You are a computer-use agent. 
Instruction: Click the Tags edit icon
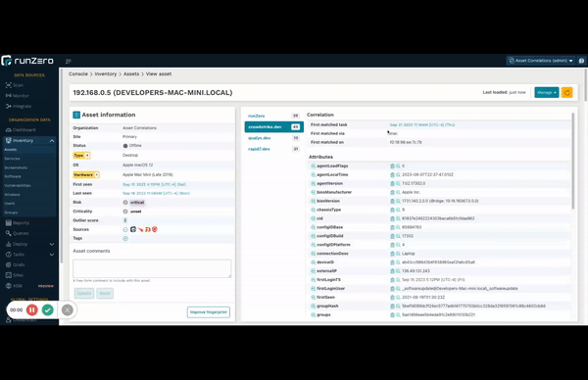[x=125, y=238]
